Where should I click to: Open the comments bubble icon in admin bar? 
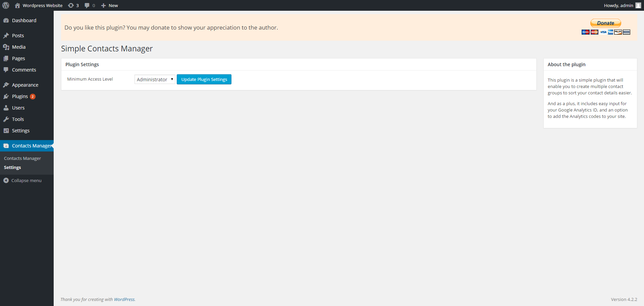click(x=87, y=5)
